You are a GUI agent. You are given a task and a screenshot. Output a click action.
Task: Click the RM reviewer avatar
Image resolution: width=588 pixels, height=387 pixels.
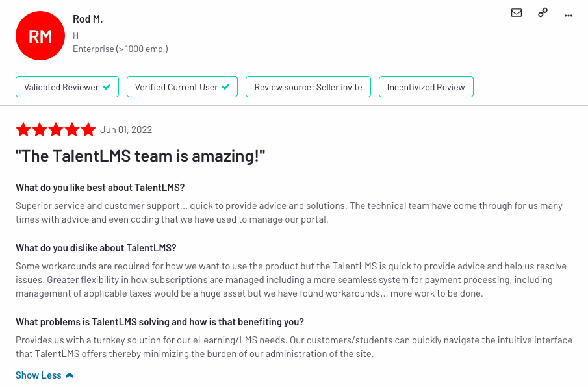point(40,36)
